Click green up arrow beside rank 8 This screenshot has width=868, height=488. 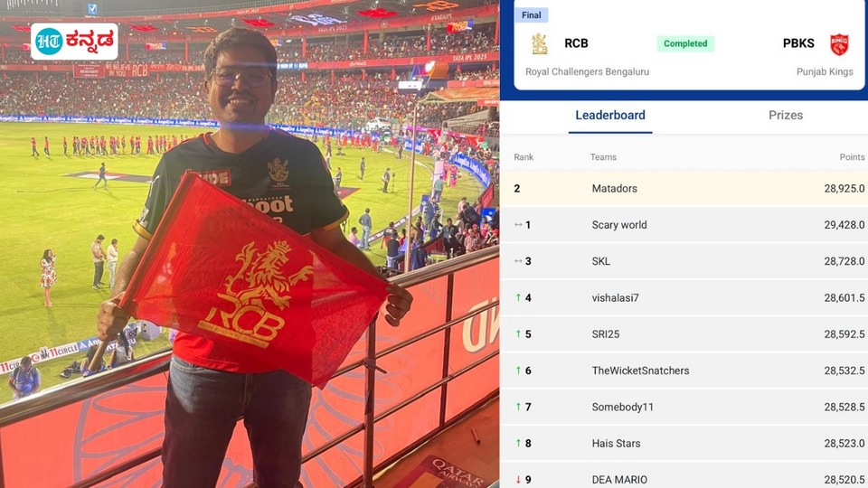pyautogui.click(x=518, y=443)
